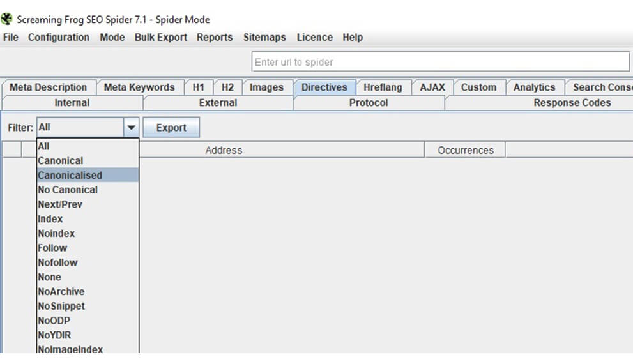Choose 'None' filter option

pos(88,277)
